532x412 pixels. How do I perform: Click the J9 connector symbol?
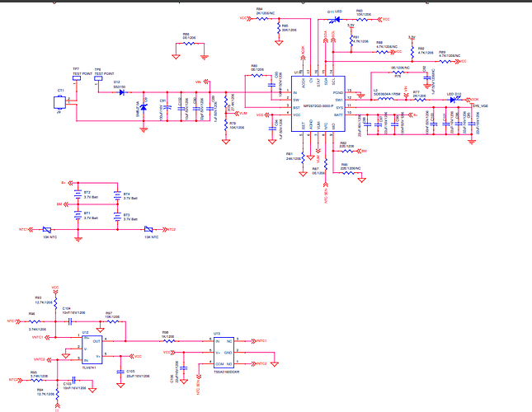point(60,102)
